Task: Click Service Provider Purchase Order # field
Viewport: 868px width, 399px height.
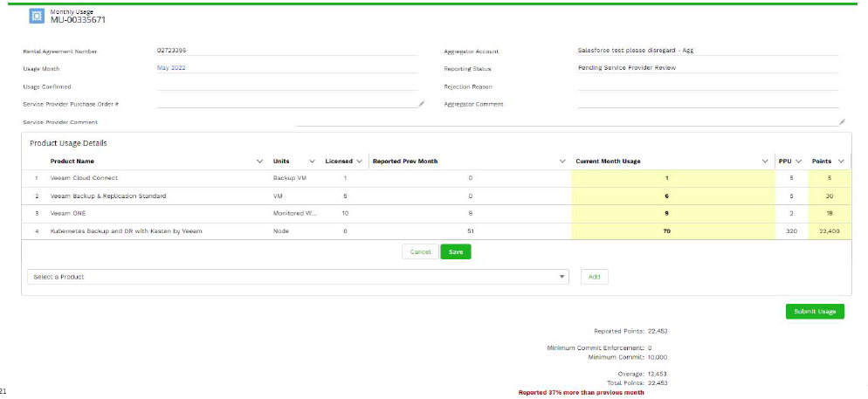Action: pos(287,104)
